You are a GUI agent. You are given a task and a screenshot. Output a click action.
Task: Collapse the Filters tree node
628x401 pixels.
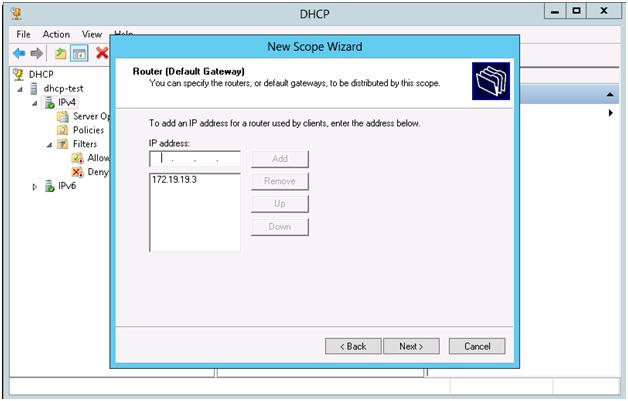point(49,145)
